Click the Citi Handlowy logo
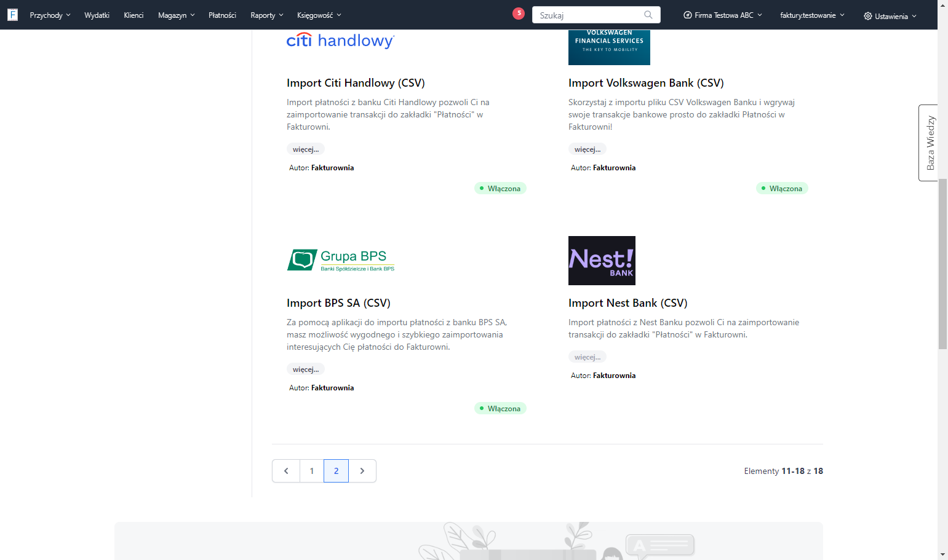Viewport: 948px width, 560px height. coord(341,41)
